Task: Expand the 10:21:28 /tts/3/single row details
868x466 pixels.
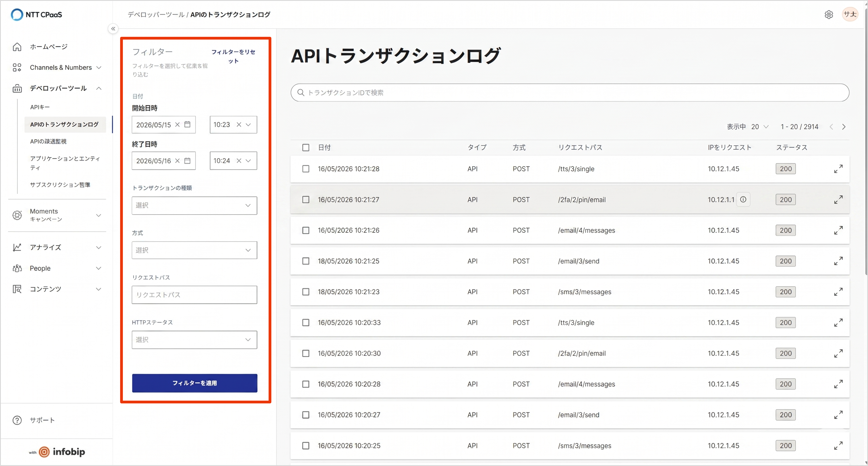Action: pyautogui.click(x=838, y=169)
